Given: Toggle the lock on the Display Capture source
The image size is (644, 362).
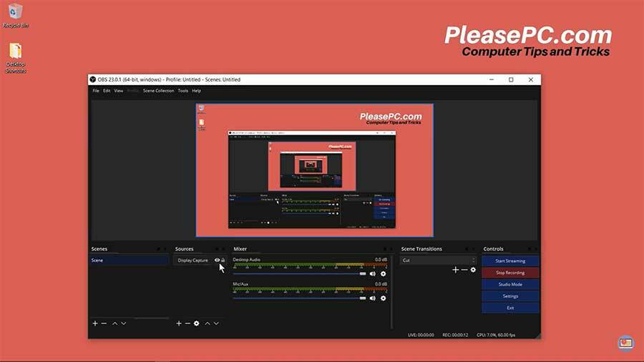Looking at the screenshot, I should click(x=223, y=260).
